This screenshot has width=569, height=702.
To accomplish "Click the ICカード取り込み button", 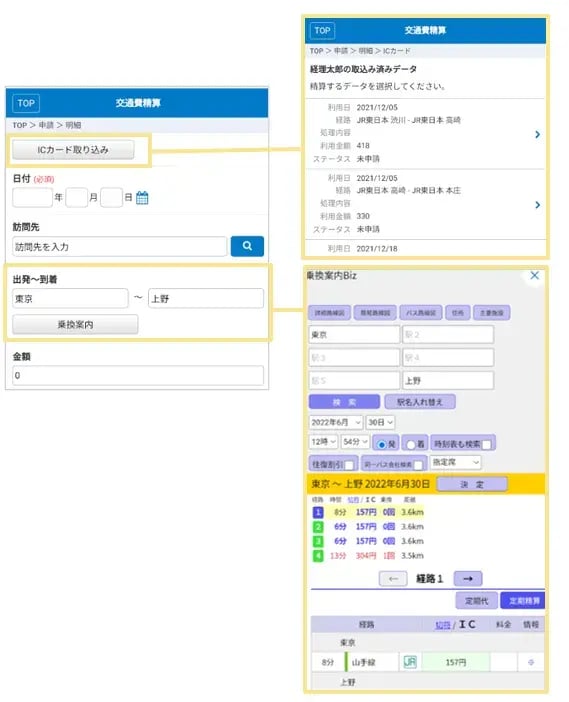I will pos(73,150).
